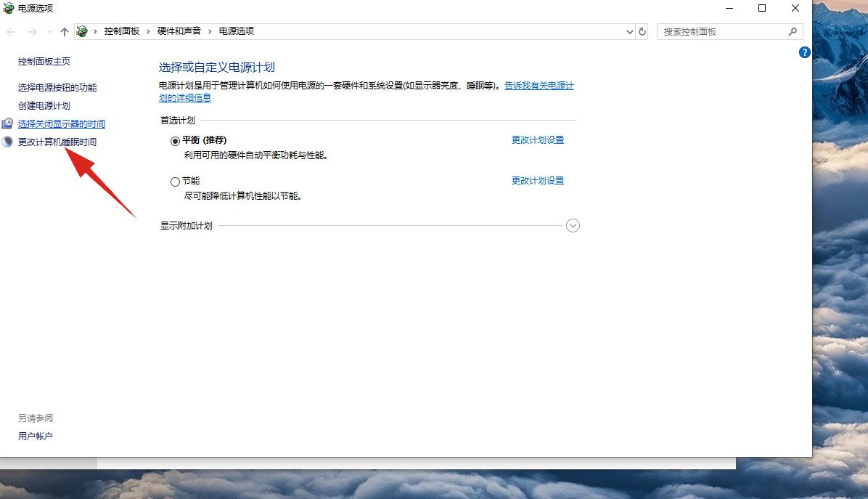The image size is (868, 499).
Task: Open the 告诉我有关电源计划的详细信息 link
Action: tap(541, 86)
